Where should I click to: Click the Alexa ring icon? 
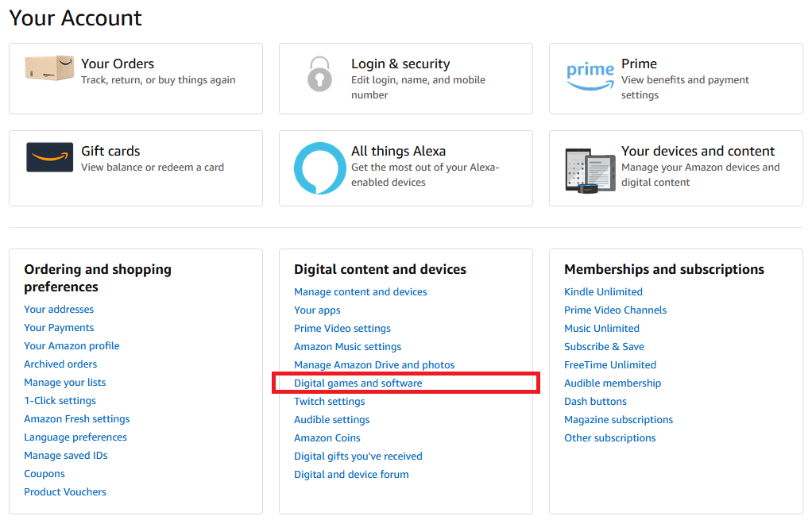coord(319,168)
